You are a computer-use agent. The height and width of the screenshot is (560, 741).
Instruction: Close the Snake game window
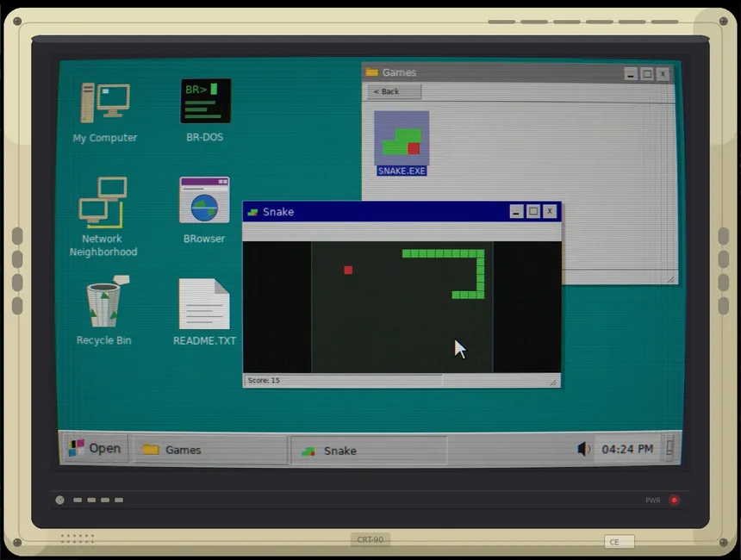pos(550,211)
